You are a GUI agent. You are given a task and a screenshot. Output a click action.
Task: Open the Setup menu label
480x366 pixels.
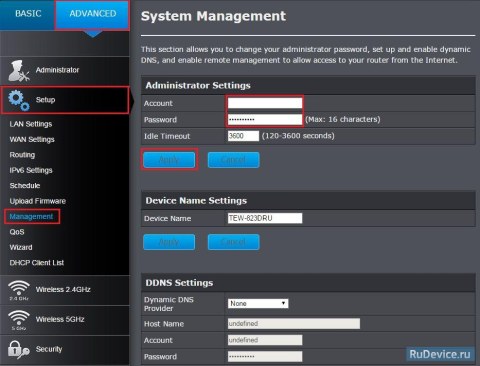pos(45,100)
